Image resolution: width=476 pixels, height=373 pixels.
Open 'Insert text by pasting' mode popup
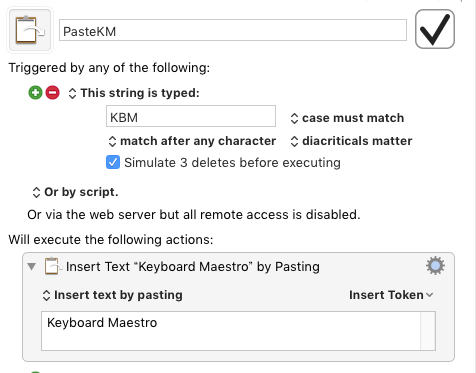tap(112, 295)
